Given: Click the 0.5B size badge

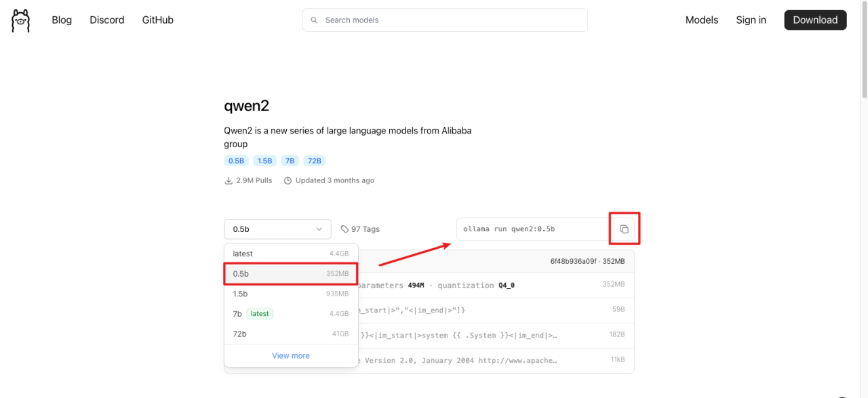Looking at the screenshot, I should coord(236,161).
